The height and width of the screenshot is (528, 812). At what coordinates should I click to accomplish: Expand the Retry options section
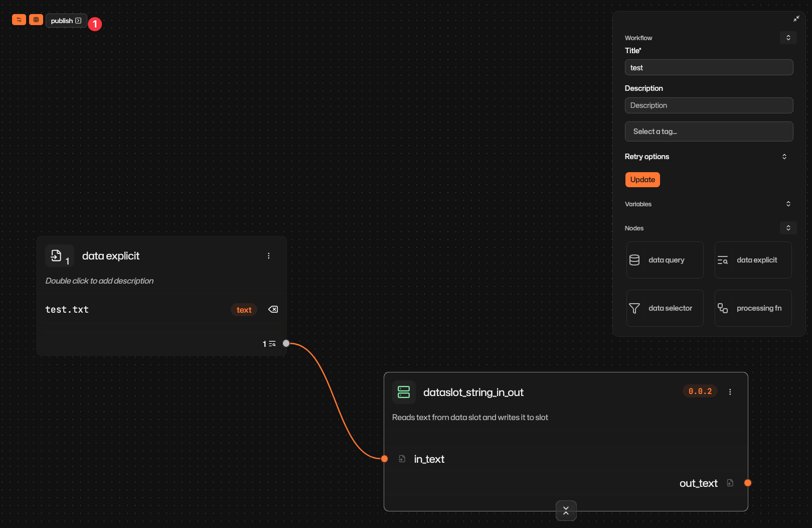pyautogui.click(x=784, y=156)
